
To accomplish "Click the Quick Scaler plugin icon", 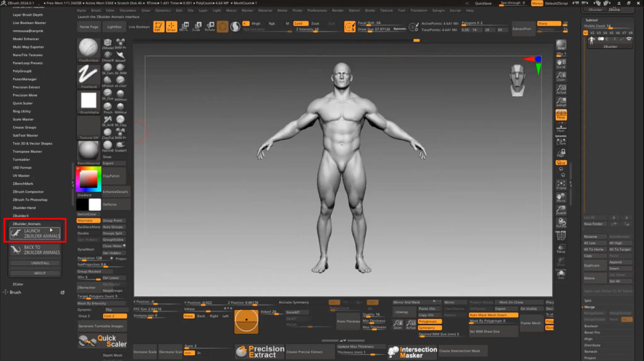I will click(x=102, y=342).
